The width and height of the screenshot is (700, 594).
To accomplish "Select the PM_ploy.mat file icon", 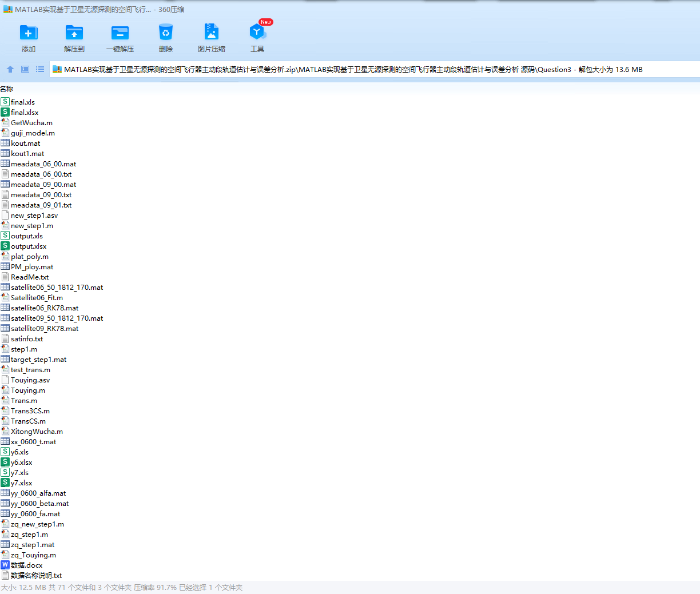I will [5, 266].
